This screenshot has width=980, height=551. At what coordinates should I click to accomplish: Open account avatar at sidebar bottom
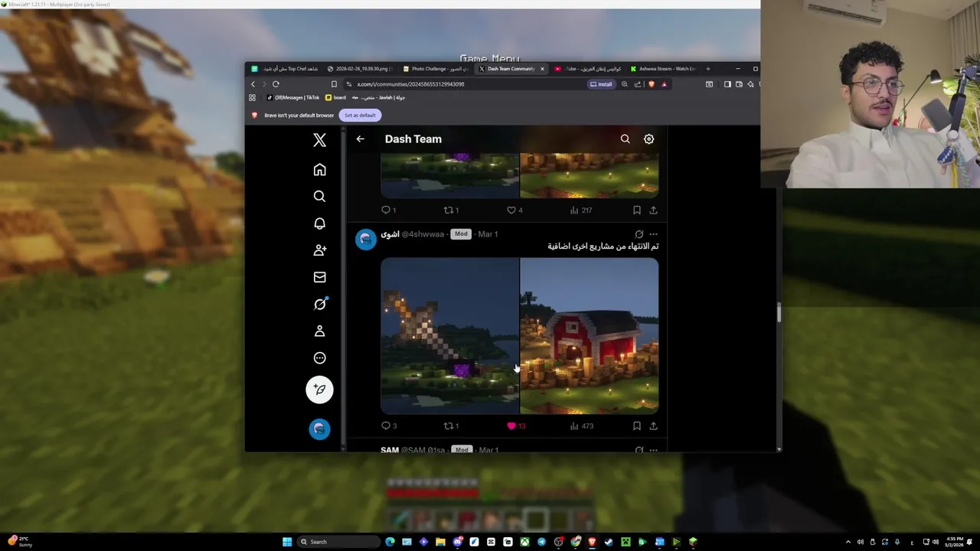point(319,429)
